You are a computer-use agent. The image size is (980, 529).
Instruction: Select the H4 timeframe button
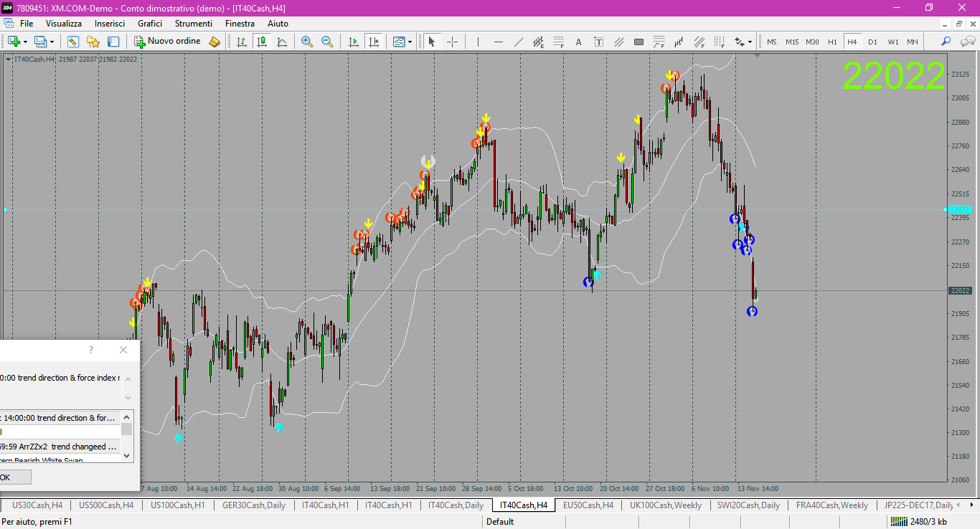coord(852,42)
